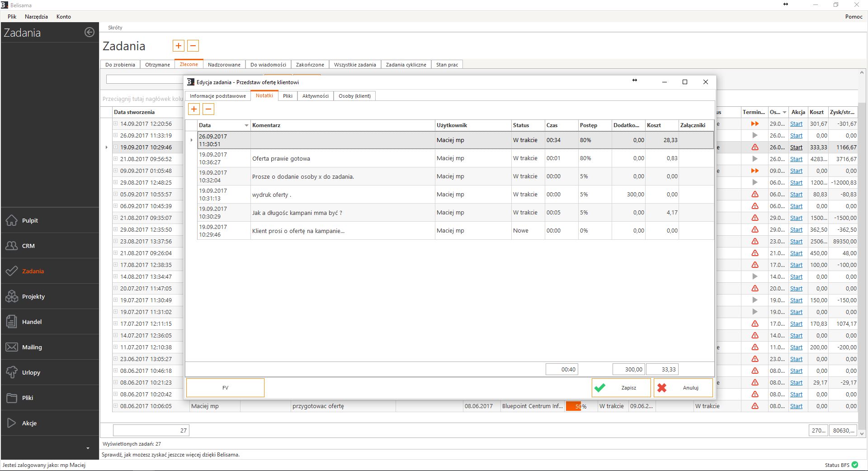Remove note using minus button in dialog

click(x=208, y=109)
